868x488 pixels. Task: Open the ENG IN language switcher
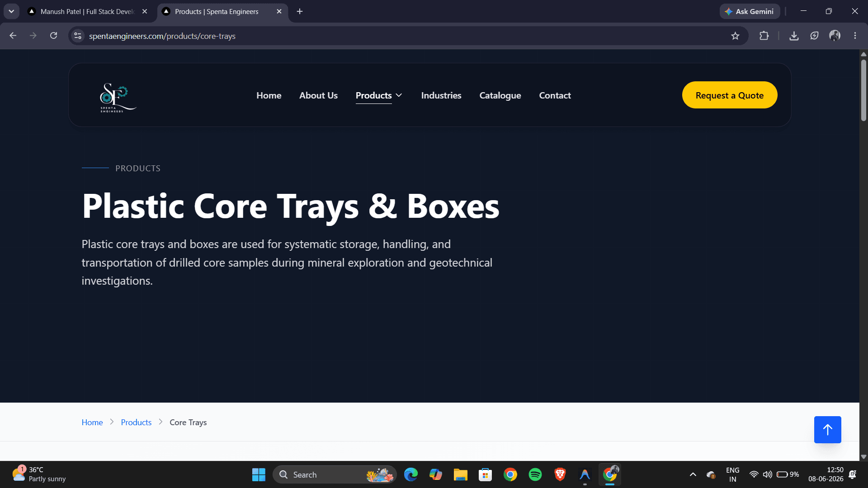(732, 474)
